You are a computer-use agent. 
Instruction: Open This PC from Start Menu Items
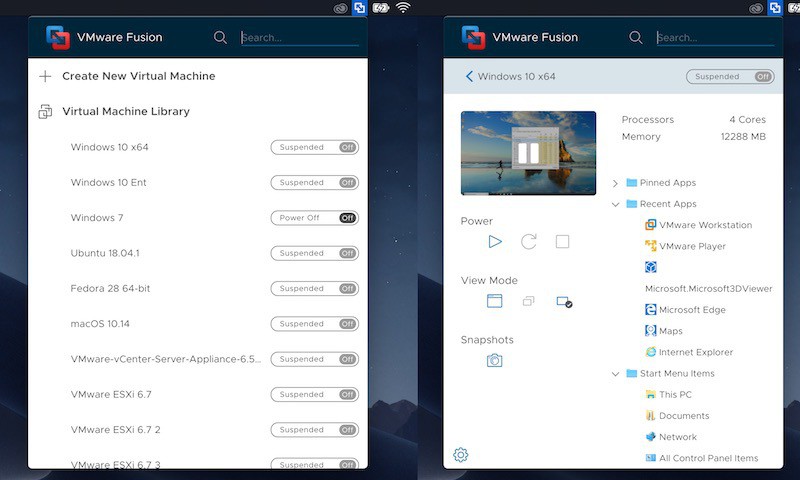click(669, 394)
